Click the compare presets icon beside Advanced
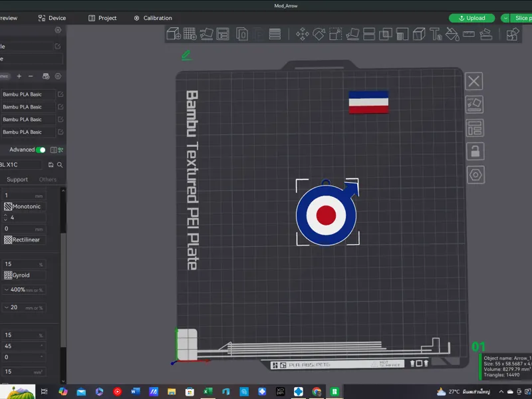The width and height of the screenshot is (532, 399). pos(61,150)
